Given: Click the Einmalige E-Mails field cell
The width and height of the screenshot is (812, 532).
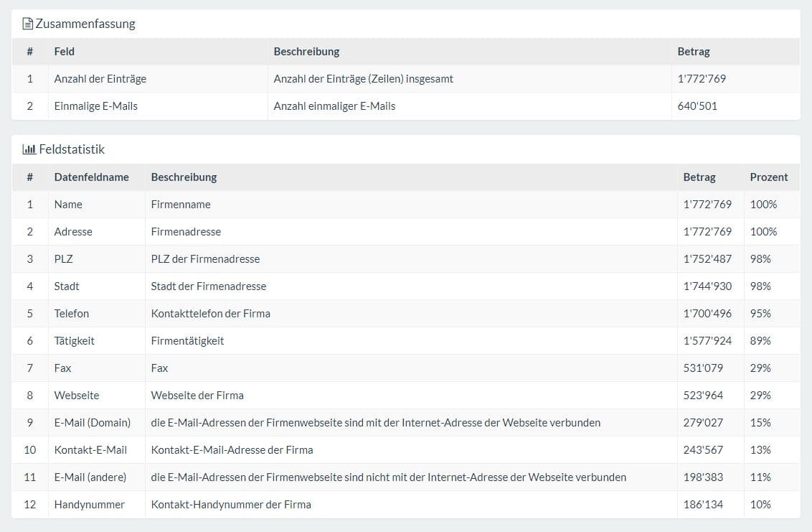Looking at the screenshot, I should (96, 106).
